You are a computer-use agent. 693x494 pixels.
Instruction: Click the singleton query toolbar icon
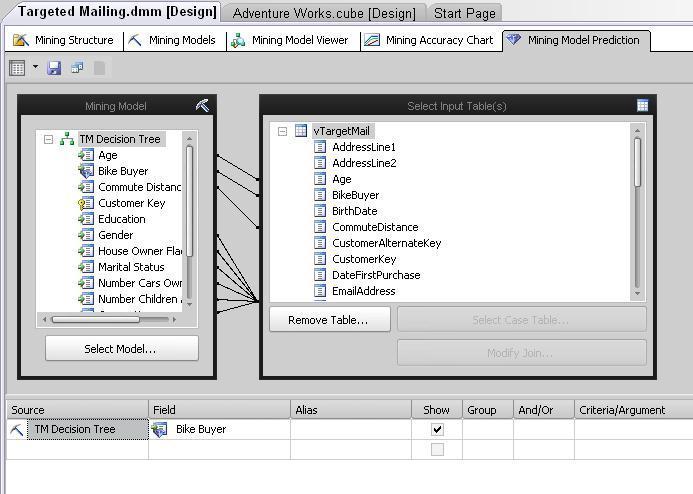(x=77, y=68)
